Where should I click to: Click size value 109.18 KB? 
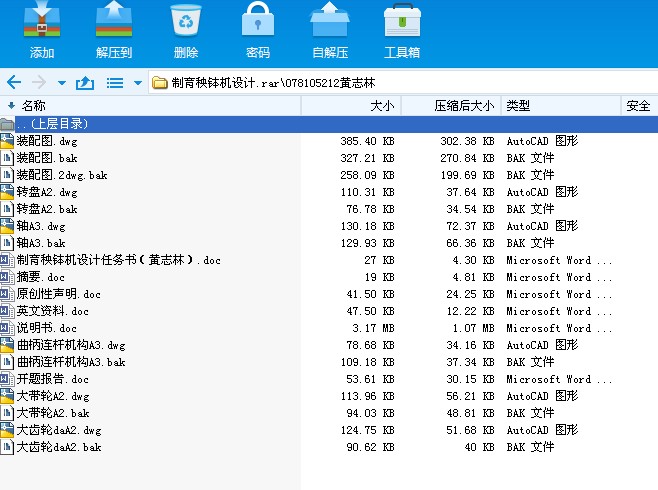[x=367, y=362]
